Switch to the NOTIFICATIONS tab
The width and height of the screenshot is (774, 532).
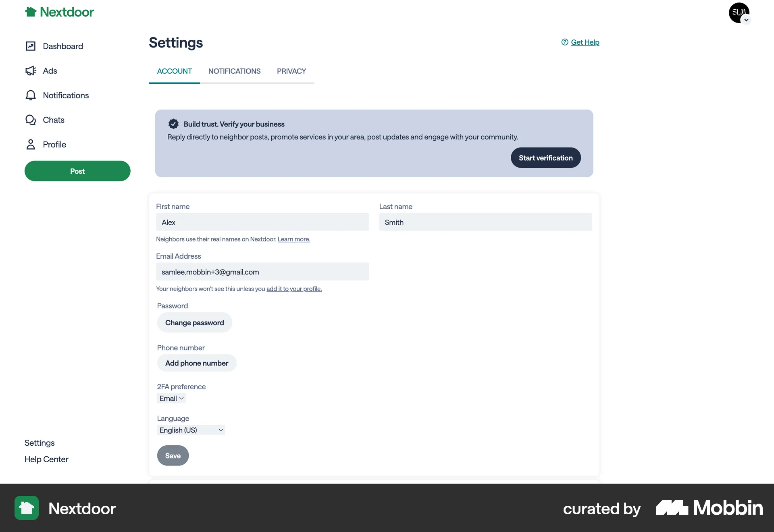point(235,71)
